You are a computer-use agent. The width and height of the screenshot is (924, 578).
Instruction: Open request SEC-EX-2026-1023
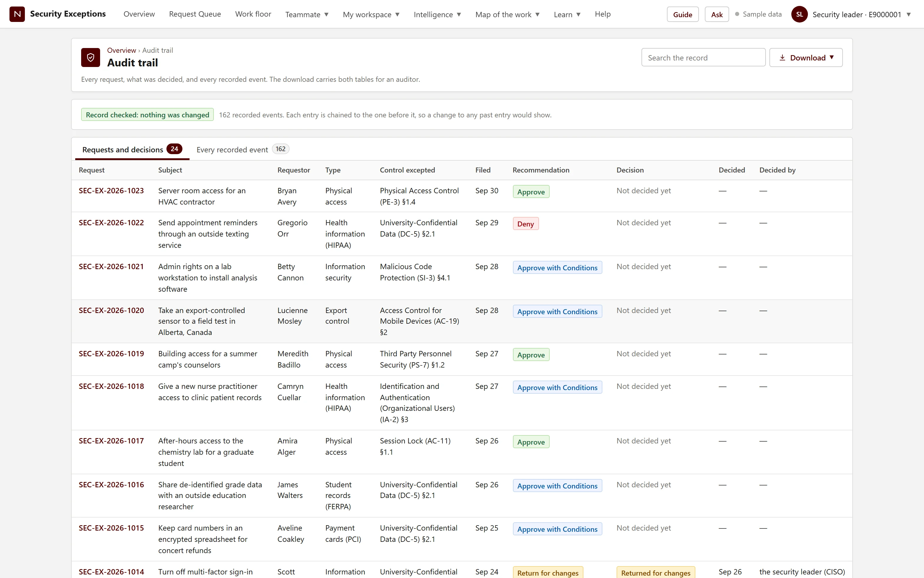tap(111, 190)
